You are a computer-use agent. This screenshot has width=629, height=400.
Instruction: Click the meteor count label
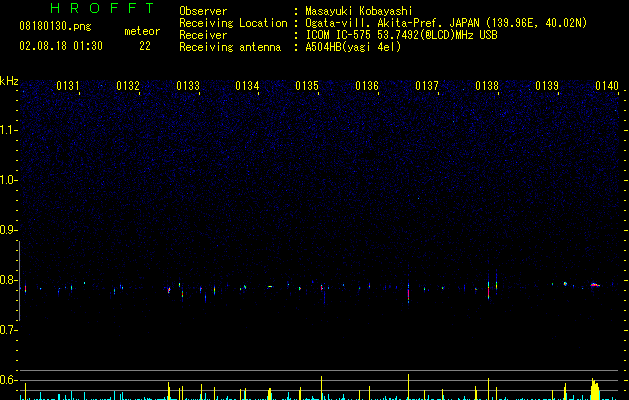pyautogui.click(x=142, y=31)
